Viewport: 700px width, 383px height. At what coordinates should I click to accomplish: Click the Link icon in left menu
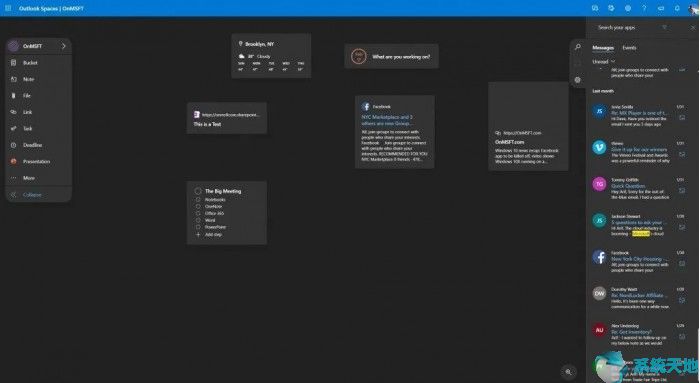(x=13, y=112)
